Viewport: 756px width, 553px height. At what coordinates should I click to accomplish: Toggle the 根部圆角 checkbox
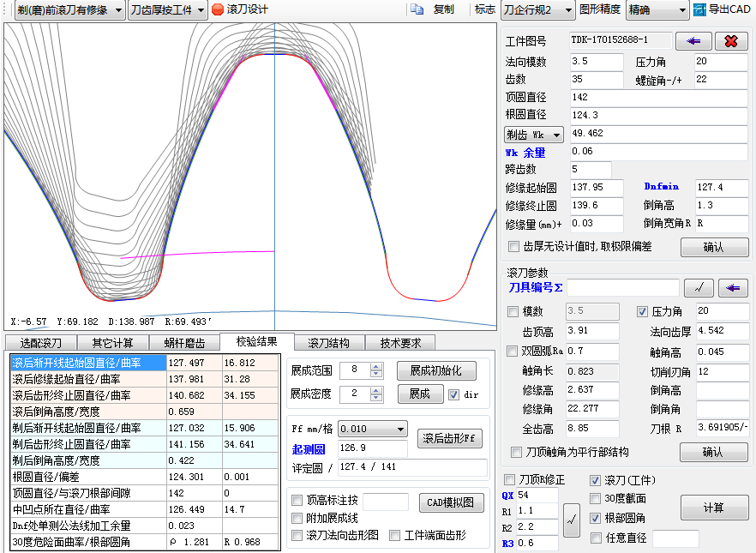(x=596, y=519)
